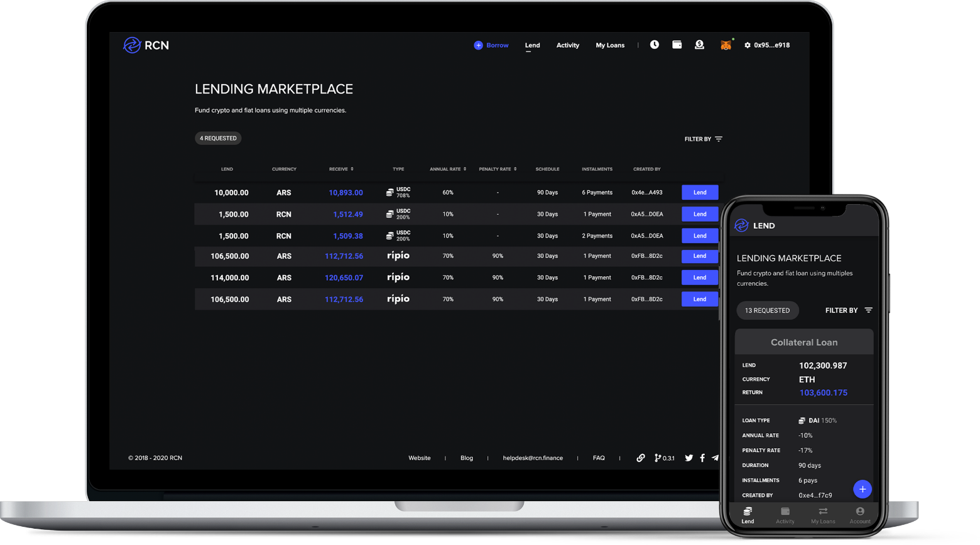Click the dollar coin balance icon
Screen dimensions: 980x545
click(699, 45)
